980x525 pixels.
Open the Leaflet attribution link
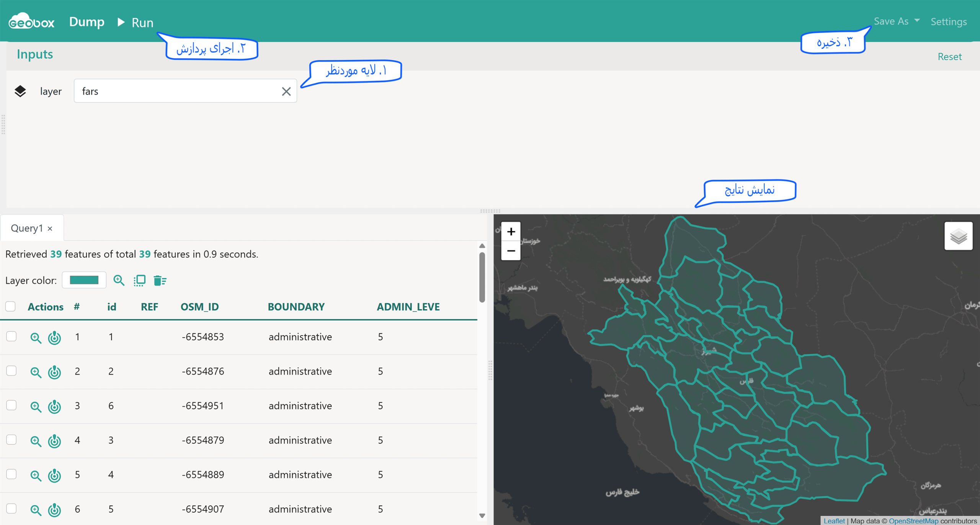click(834, 521)
